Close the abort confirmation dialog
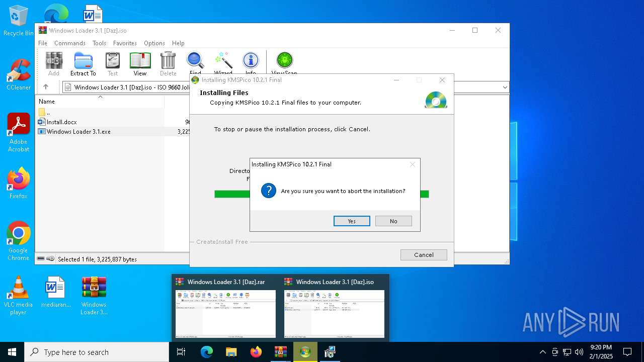The height and width of the screenshot is (362, 644). click(413, 164)
